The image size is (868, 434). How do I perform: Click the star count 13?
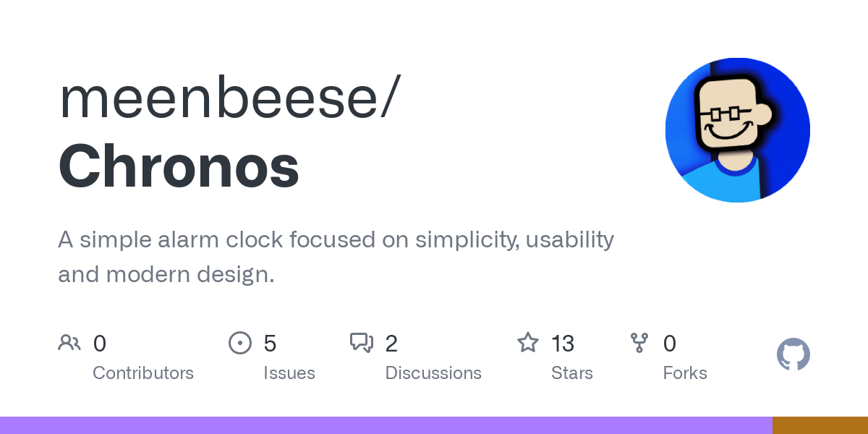563,343
